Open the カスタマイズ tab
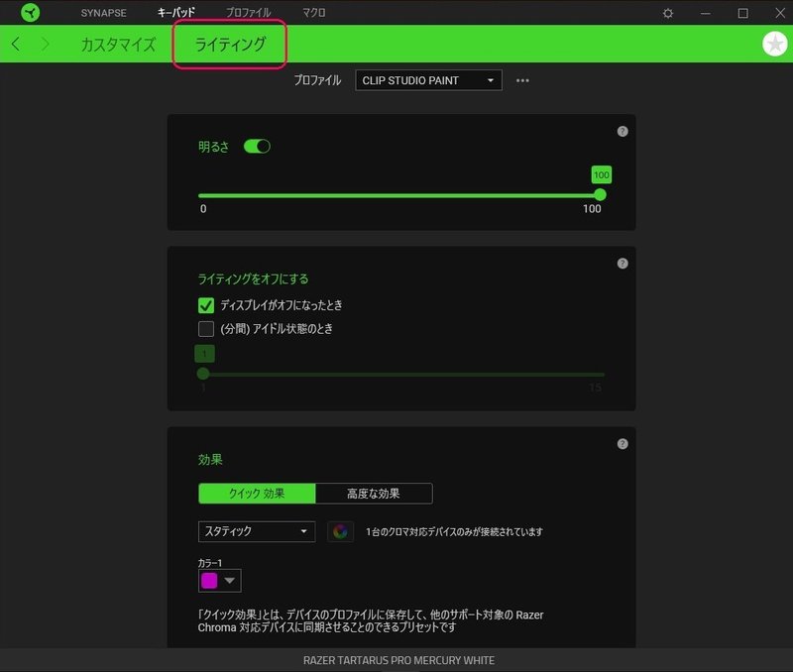This screenshot has width=793, height=672. [117, 45]
